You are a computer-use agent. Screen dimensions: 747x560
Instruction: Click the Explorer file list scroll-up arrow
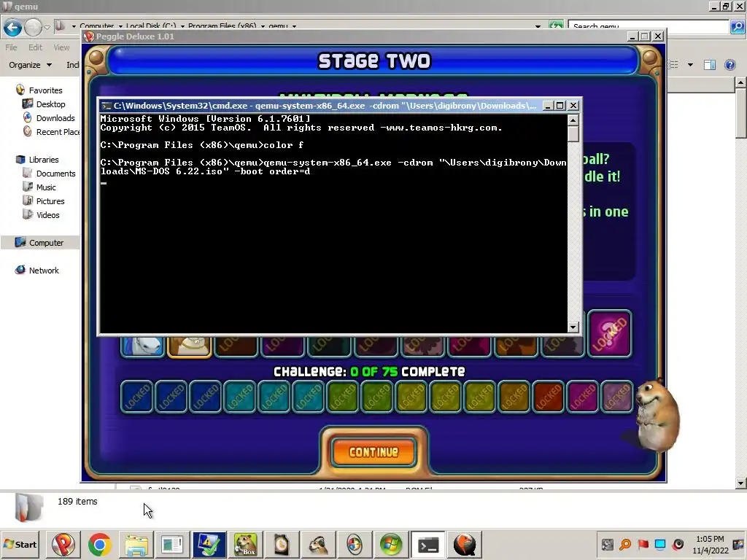pyautogui.click(x=740, y=83)
